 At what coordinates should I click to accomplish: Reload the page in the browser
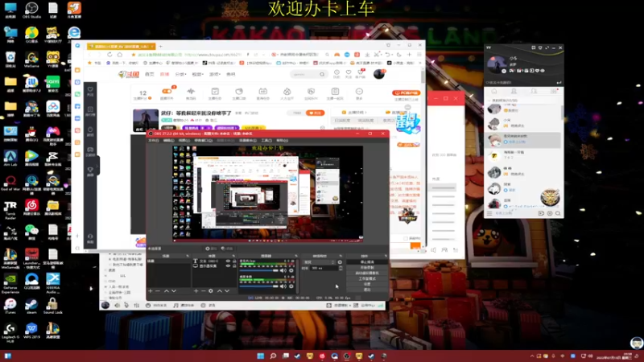(x=109, y=55)
